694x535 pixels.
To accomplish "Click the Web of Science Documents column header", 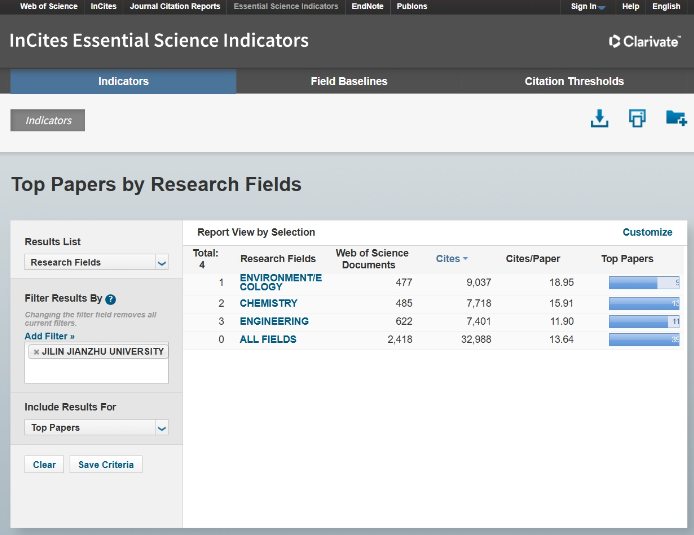I will pyautogui.click(x=372, y=259).
